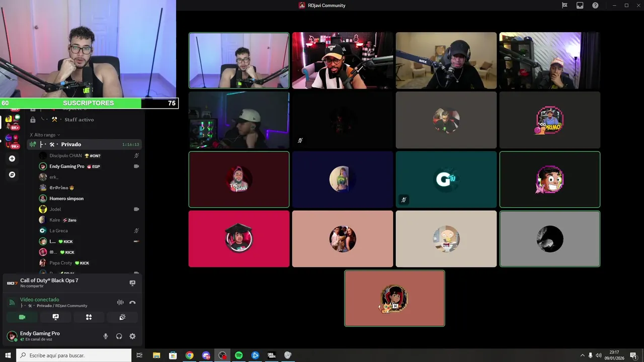Viewport: 644px width, 362px height.
Task: Open Google Chrome from taskbar
Action: point(189,355)
